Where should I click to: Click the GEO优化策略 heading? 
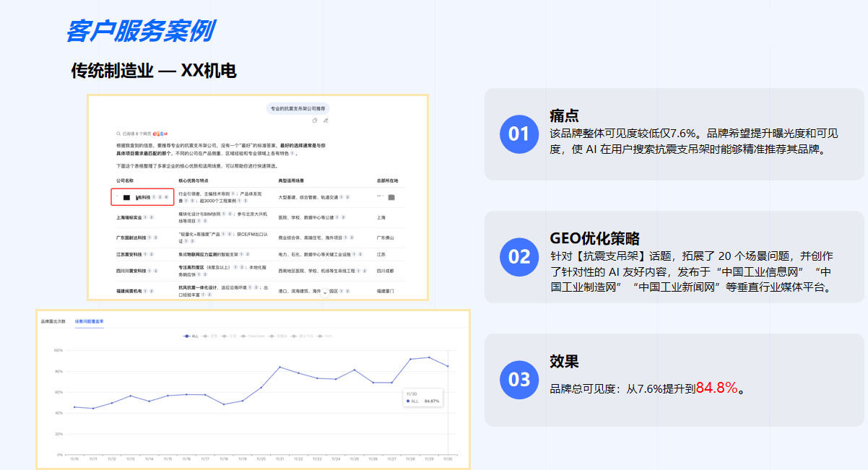click(x=595, y=239)
